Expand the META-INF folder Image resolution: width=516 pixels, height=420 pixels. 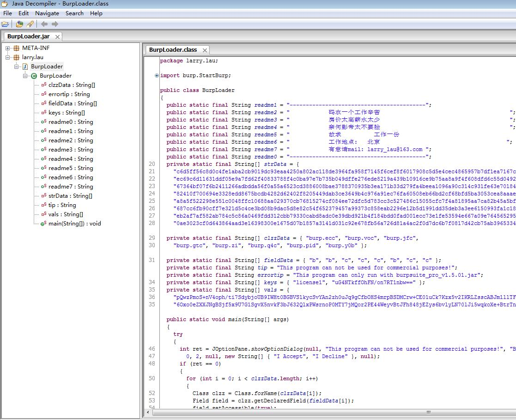point(8,48)
